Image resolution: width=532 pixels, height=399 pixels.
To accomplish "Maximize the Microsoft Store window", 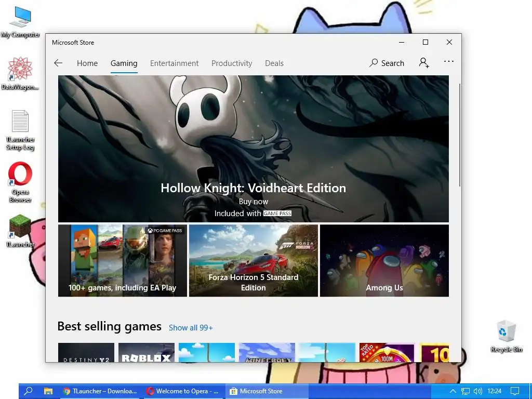I will pos(425,43).
